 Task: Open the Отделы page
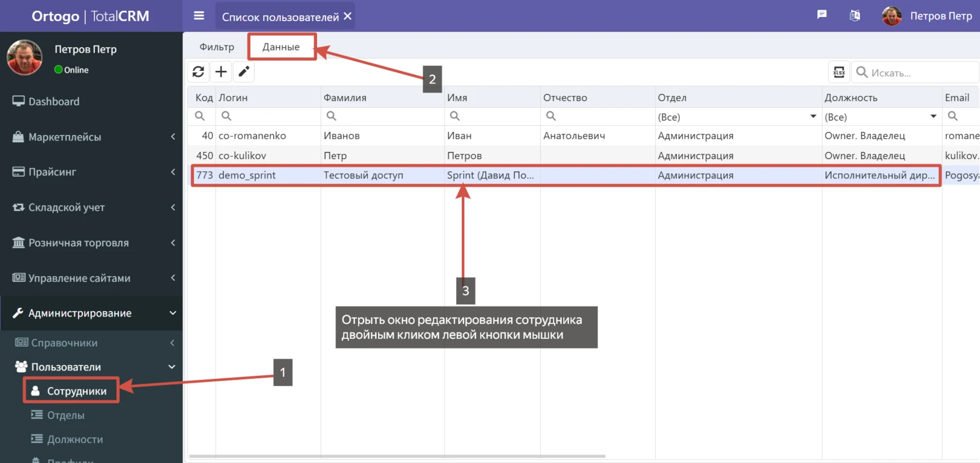65,415
